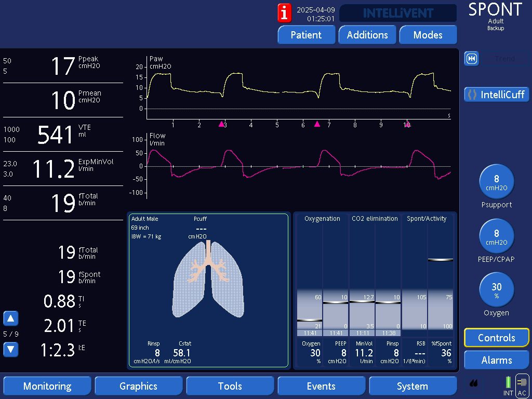Tap the red information alert icon

(x=285, y=13)
